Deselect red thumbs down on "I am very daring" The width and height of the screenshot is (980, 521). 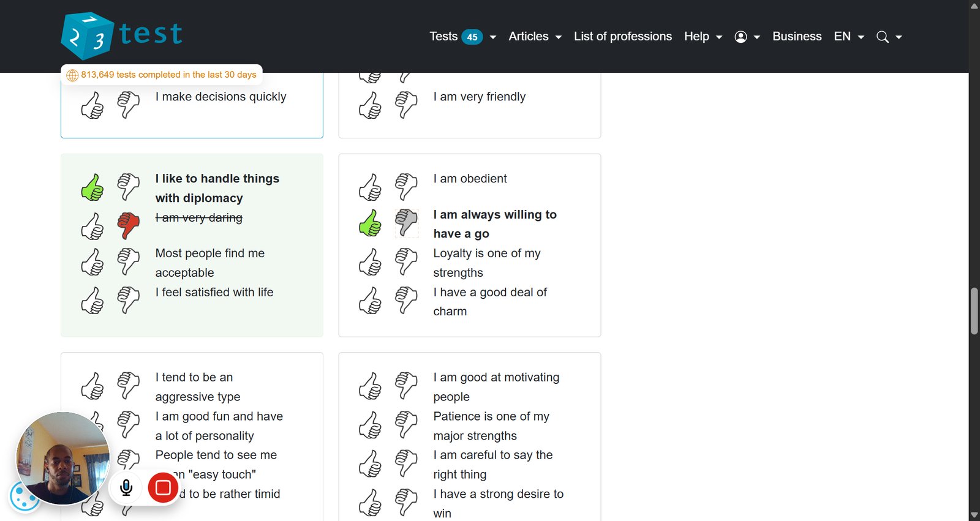tap(129, 226)
